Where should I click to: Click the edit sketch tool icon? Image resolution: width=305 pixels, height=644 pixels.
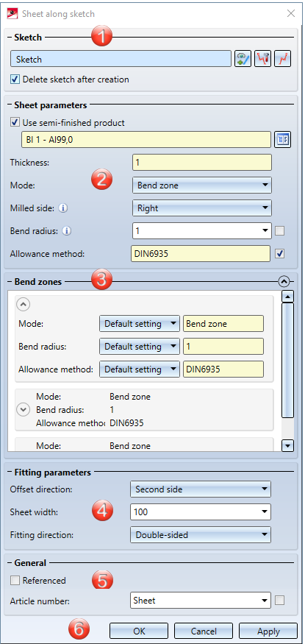pos(262,59)
